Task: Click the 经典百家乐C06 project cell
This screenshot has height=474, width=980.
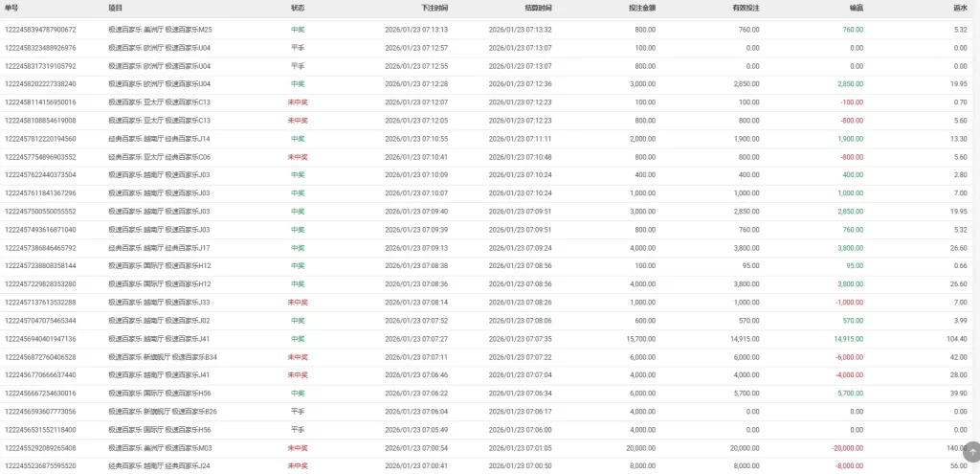Action: click(x=160, y=157)
